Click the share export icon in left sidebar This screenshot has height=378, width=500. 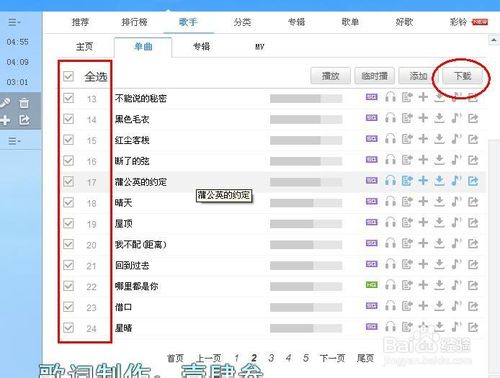click(24, 120)
